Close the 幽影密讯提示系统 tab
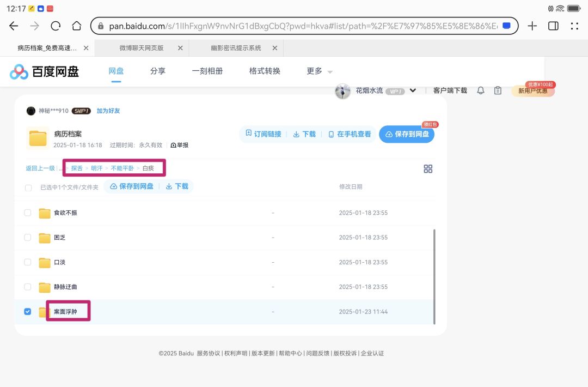The image size is (588, 387). tap(275, 48)
